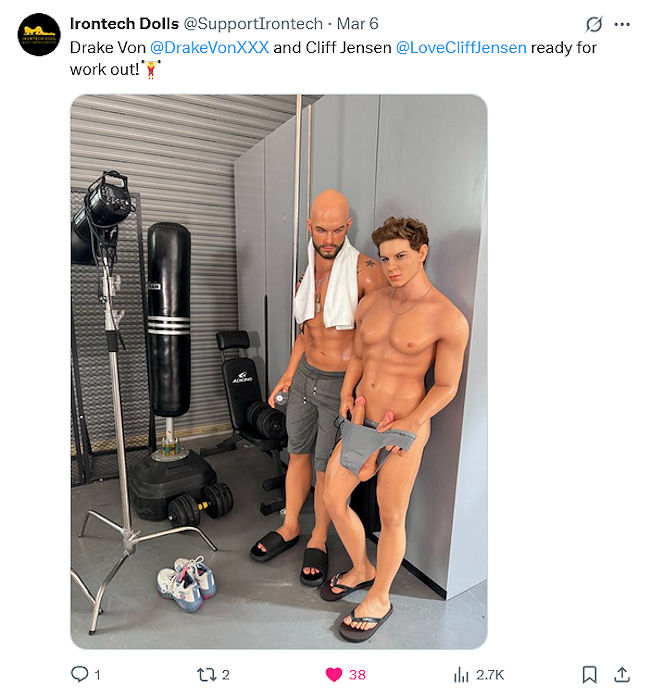650x698 pixels.
Task: Open view analytics bar chart icon
Action: click(x=461, y=675)
